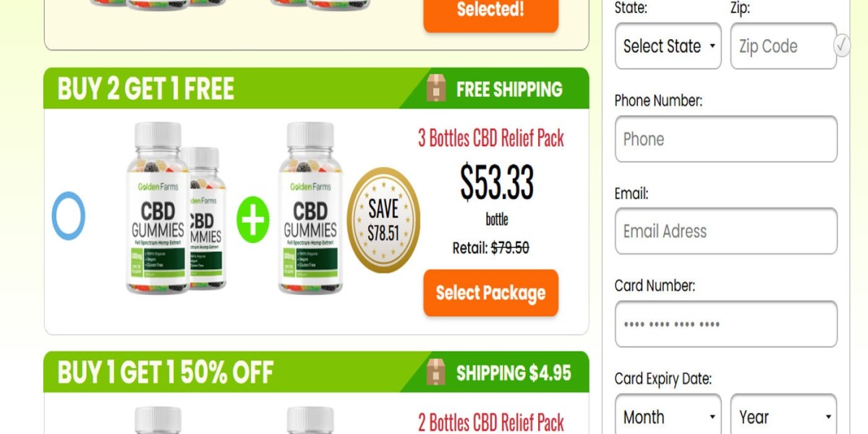The height and width of the screenshot is (434, 868).
Task: Select the Buy 2 Get 1 Free radio button
Action: [69, 216]
